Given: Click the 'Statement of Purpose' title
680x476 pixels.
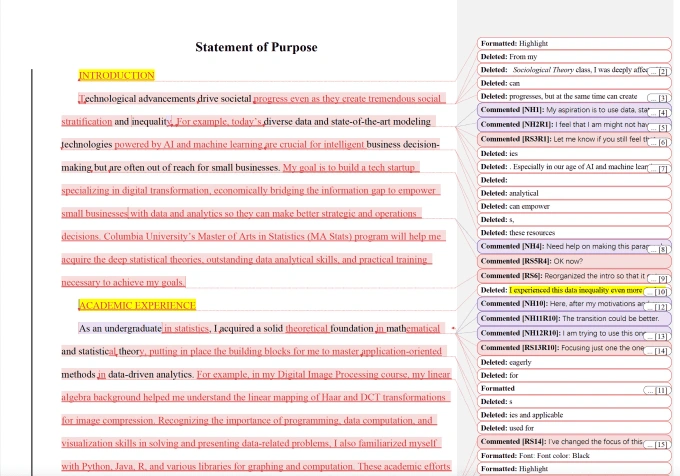Looking at the screenshot, I should [x=256, y=47].
